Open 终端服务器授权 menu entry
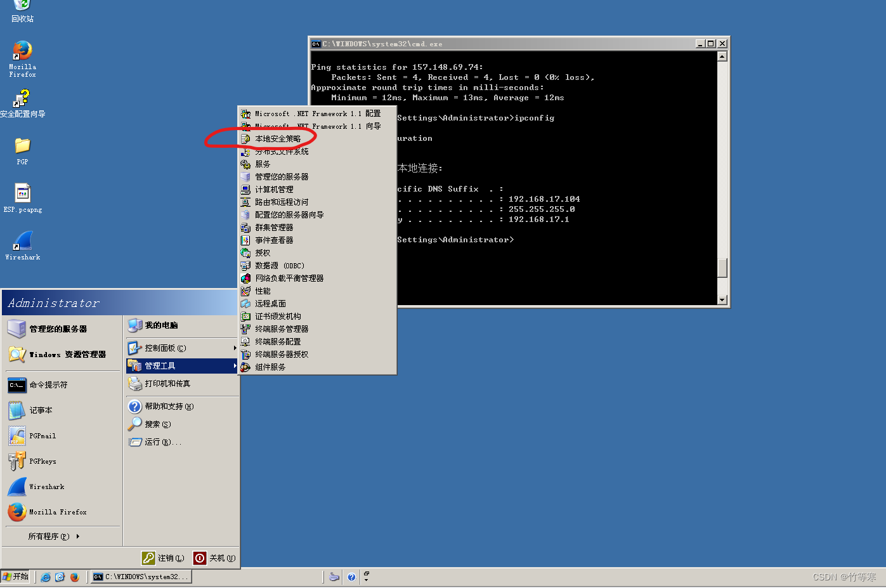The width and height of the screenshot is (886, 588). tap(317, 355)
